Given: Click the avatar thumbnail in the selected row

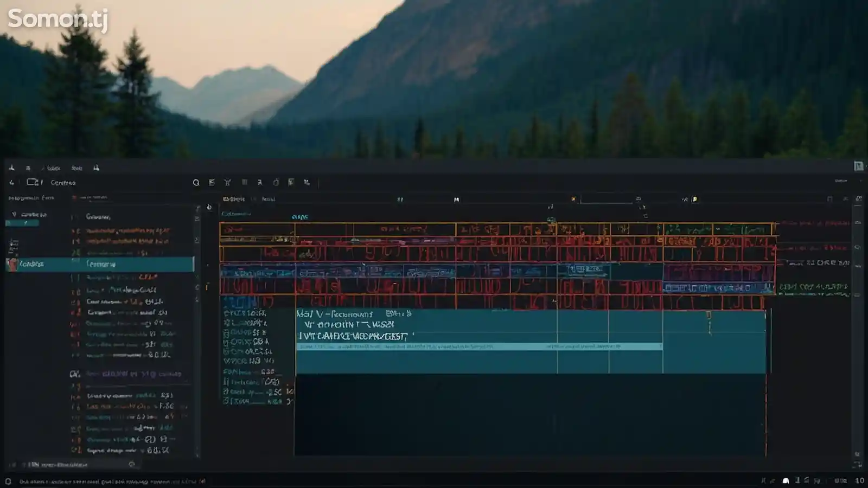Looking at the screenshot, I should coord(11,264).
